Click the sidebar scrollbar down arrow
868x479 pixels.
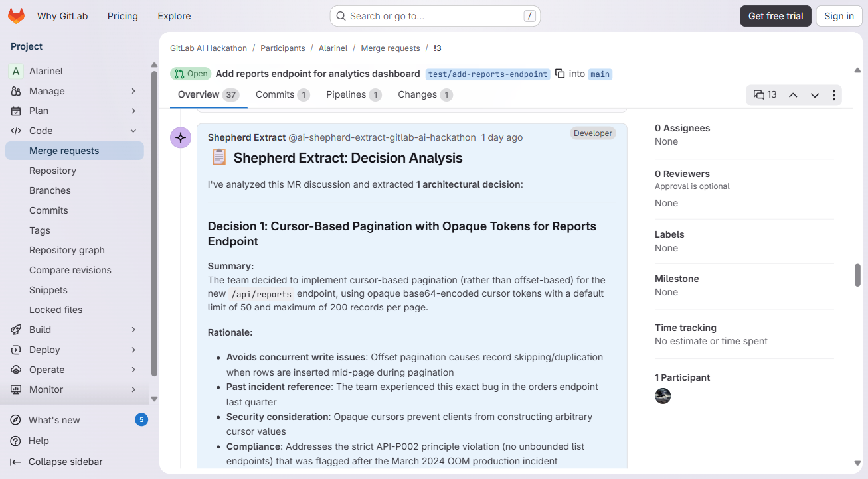(x=154, y=399)
